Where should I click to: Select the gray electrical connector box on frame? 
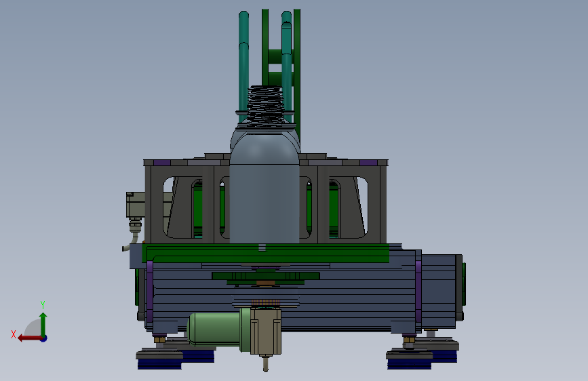point(136,205)
